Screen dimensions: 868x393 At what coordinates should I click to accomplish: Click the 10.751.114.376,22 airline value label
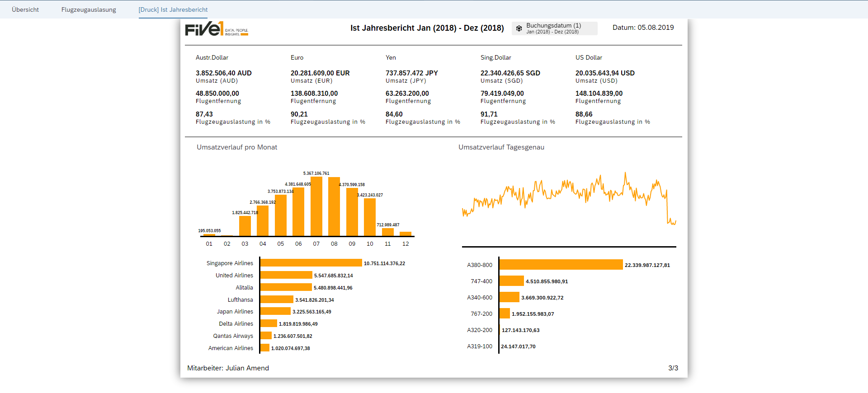click(x=384, y=263)
